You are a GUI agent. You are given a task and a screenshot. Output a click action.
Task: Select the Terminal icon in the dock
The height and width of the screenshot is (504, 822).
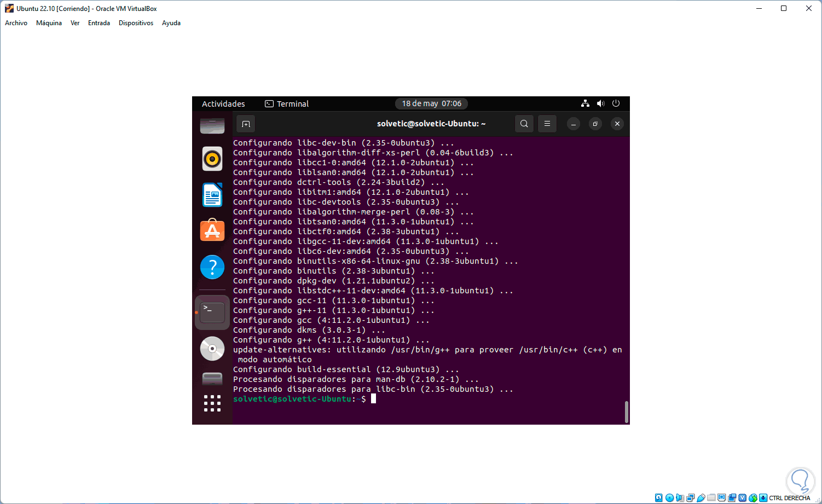click(x=212, y=312)
